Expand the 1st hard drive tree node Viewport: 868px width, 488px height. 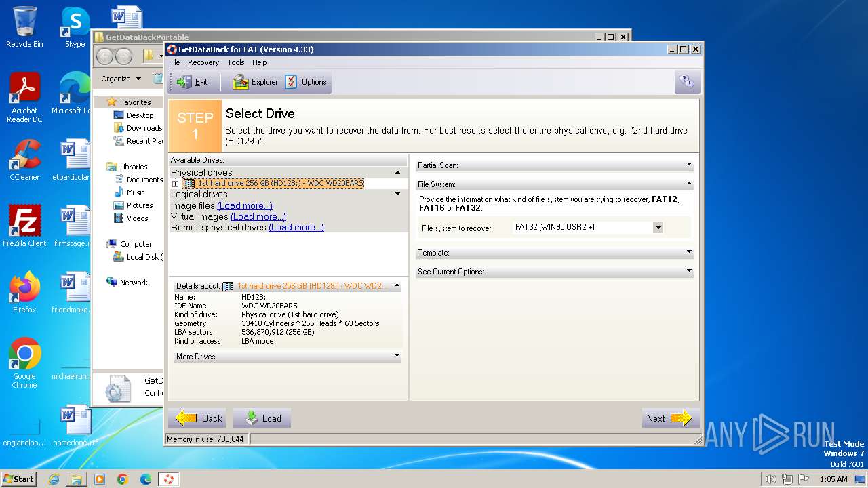175,184
